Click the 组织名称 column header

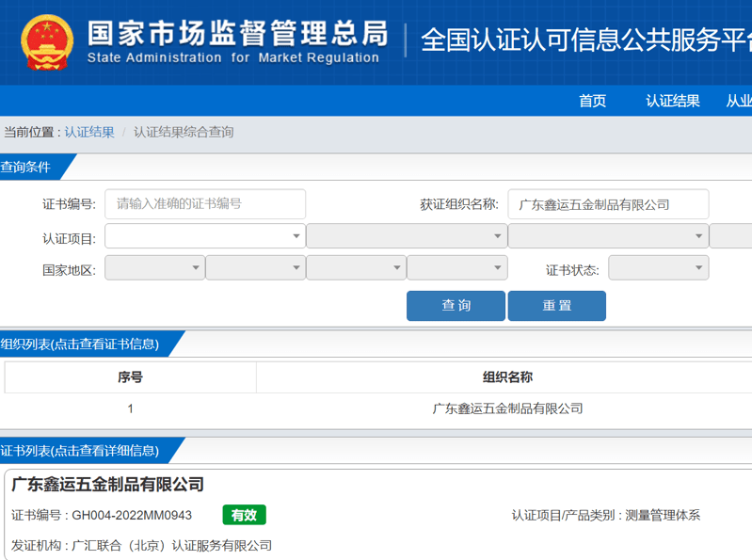point(507,377)
